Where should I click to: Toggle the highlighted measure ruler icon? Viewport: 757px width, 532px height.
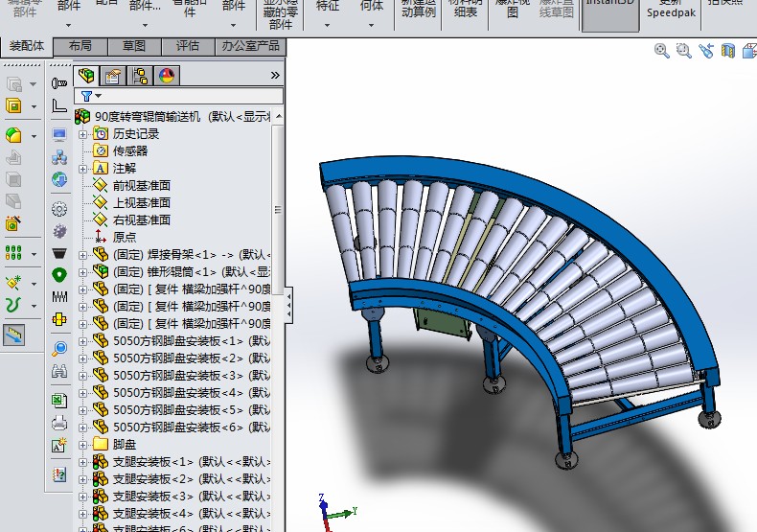(13, 335)
